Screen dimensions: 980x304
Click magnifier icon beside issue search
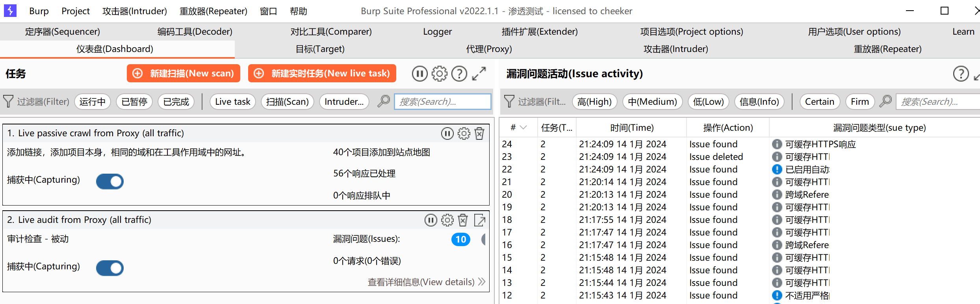point(885,102)
